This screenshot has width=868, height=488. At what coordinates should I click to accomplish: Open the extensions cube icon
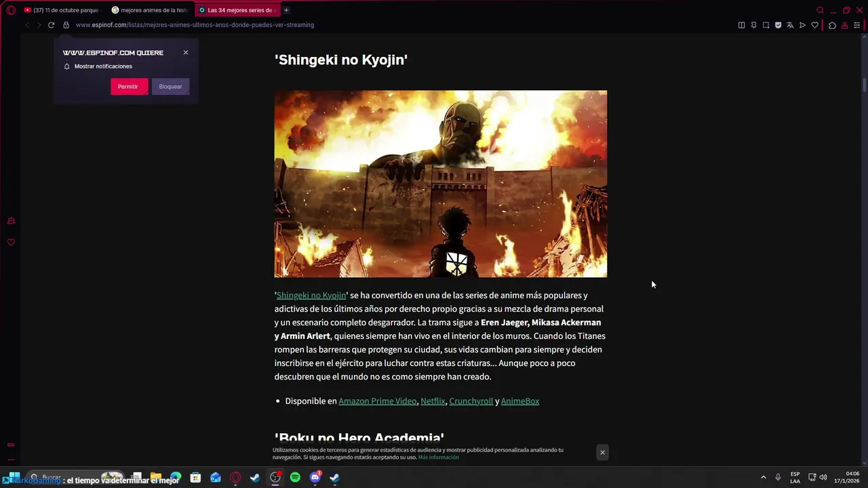click(832, 25)
